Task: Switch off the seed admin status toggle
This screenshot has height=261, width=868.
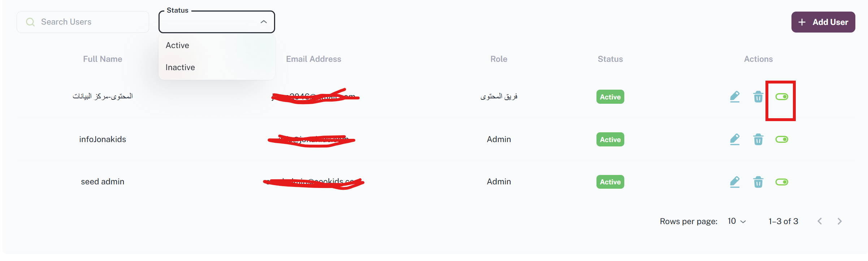Action: point(782,182)
